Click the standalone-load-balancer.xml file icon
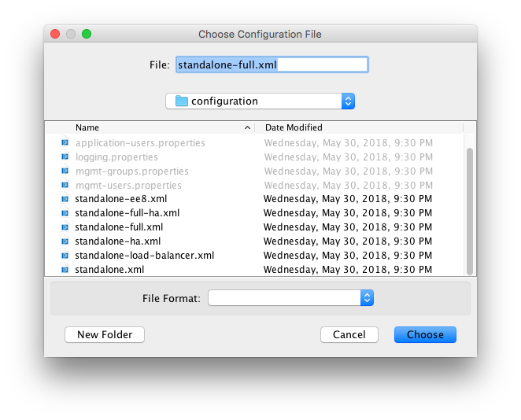 65,256
